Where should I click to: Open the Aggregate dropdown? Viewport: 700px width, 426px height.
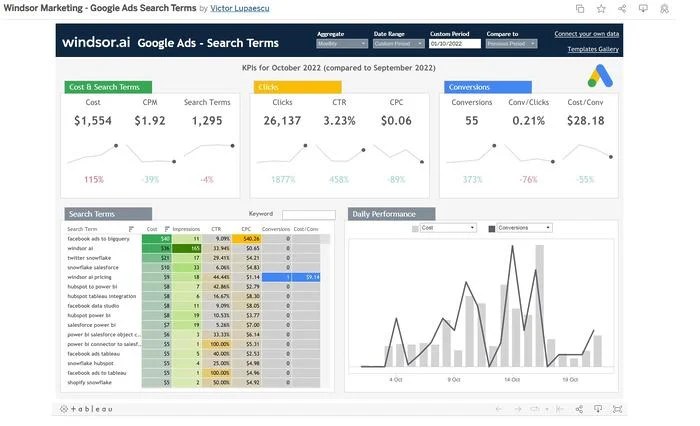pos(342,44)
